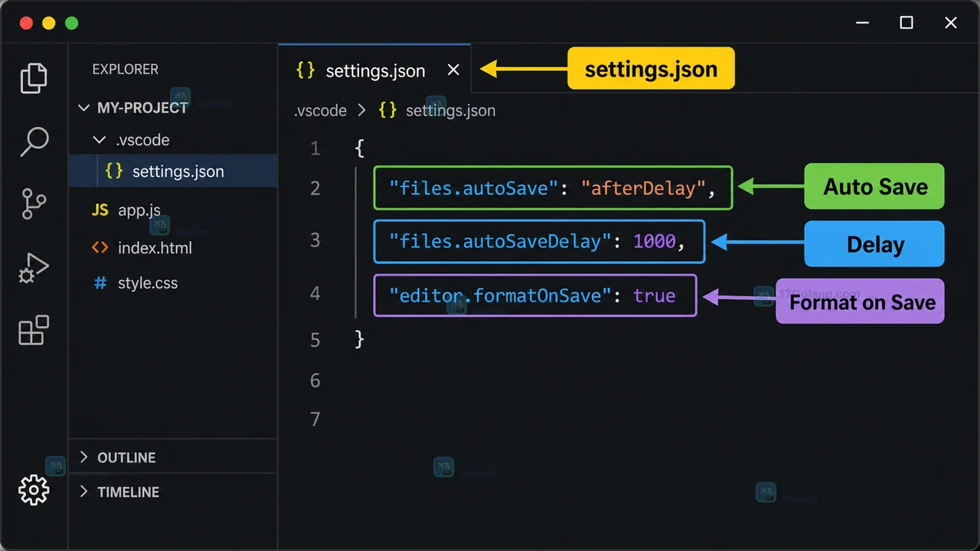Open the Extensions view
The width and height of the screenshot is (980, 551).
coord(34,331)
